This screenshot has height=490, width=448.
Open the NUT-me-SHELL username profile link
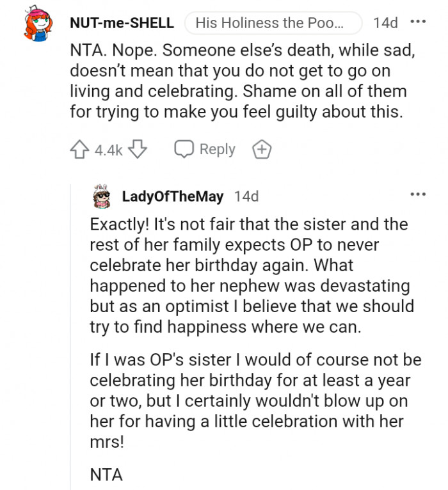[x=122, y=23]
